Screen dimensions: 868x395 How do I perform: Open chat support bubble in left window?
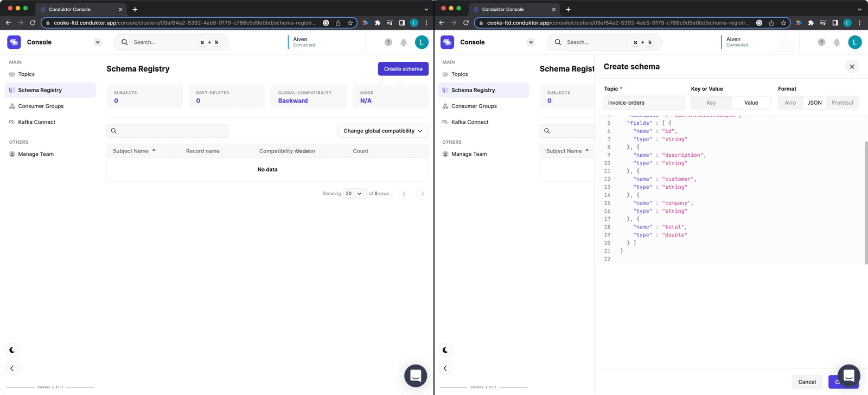(416, 375)
